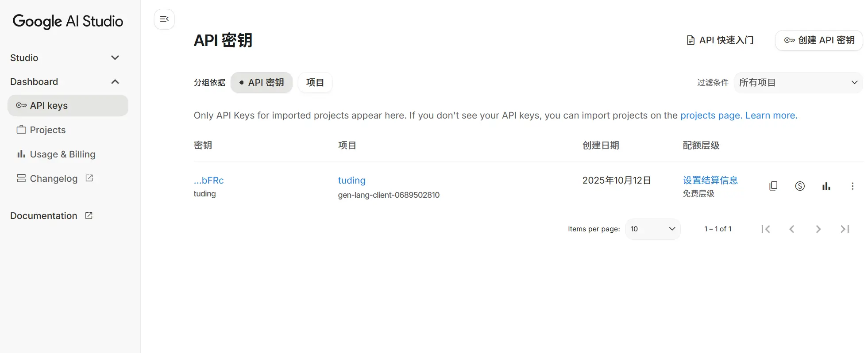Jump to the last page of results
The height and width of the screenshot is (353, 868).
pyautogui.click(x=845, y=229)
